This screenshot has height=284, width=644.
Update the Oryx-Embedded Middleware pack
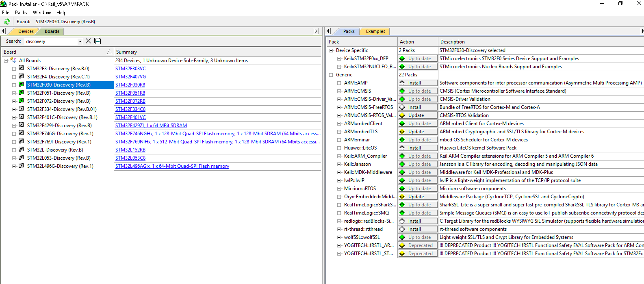417,197
